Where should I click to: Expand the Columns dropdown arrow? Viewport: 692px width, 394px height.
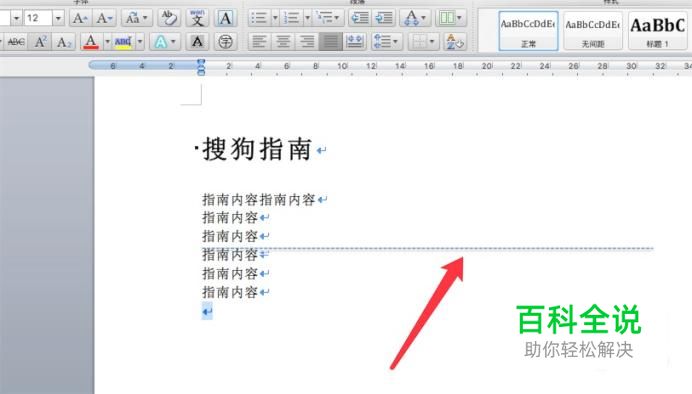click(460, 18)
